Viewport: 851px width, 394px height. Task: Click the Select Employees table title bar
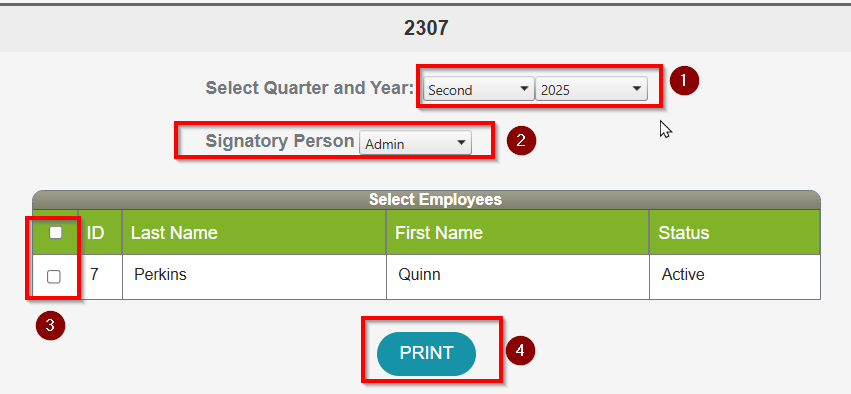[427, 200]
